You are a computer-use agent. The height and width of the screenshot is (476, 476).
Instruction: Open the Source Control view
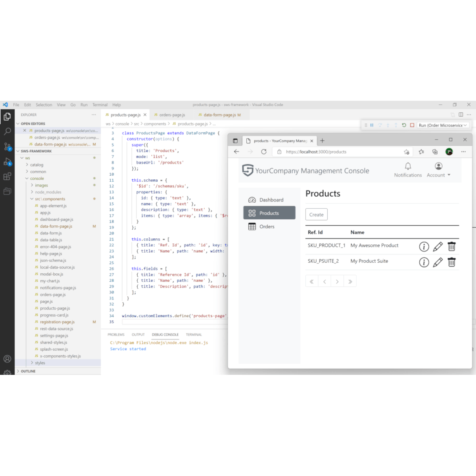point(7,147)
